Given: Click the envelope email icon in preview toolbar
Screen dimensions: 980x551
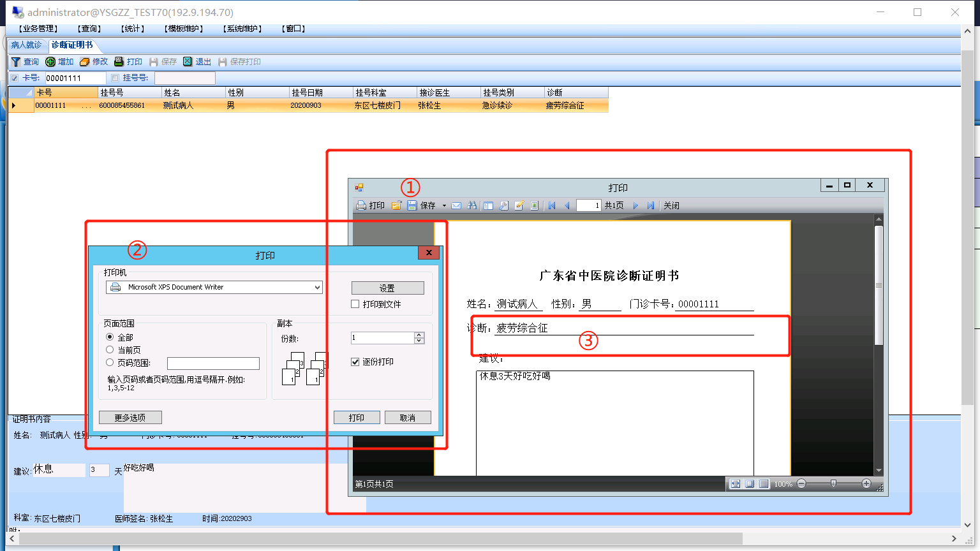Looking at the screenshot, I should 456,205.
